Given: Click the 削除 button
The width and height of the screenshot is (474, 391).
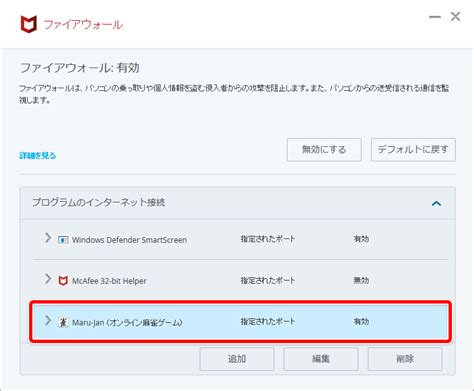Looking at the screenshot, I should tap(405, 359).
